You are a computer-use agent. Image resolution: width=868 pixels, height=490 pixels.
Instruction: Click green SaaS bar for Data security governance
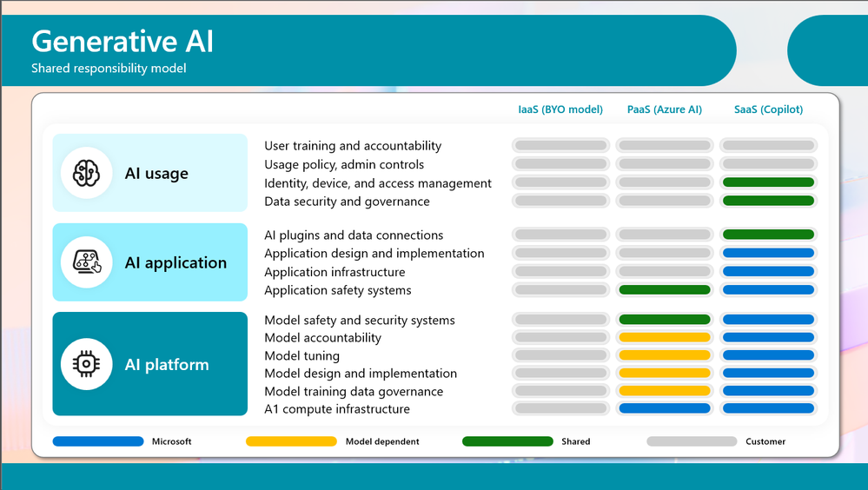tap(768, 201)
